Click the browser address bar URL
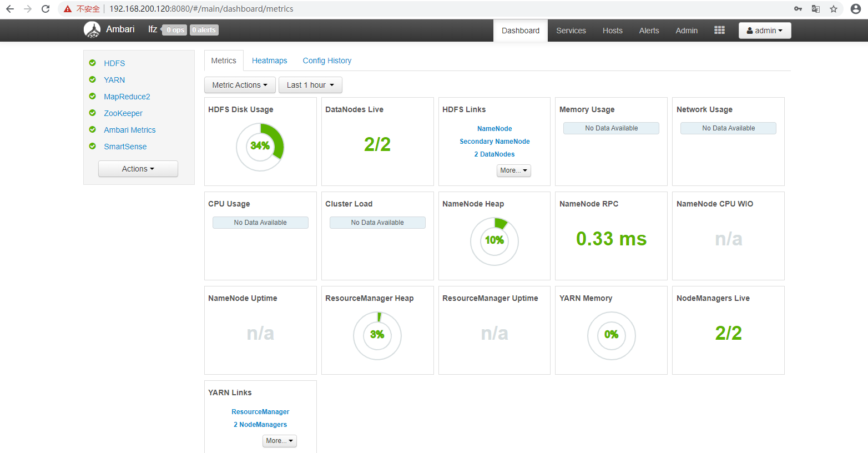Image resolution: width=868 pixels, height=453 pixels. [x=201, y=9]
